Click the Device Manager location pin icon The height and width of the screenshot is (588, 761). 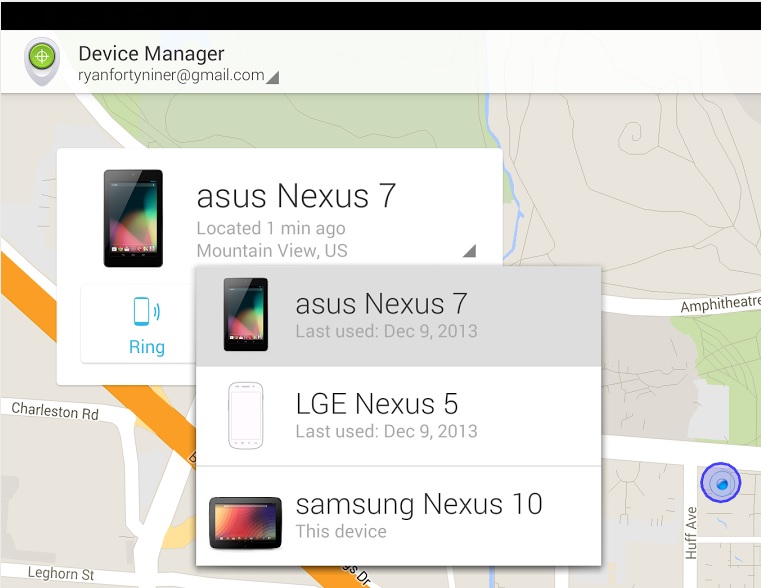coord(42,61)
